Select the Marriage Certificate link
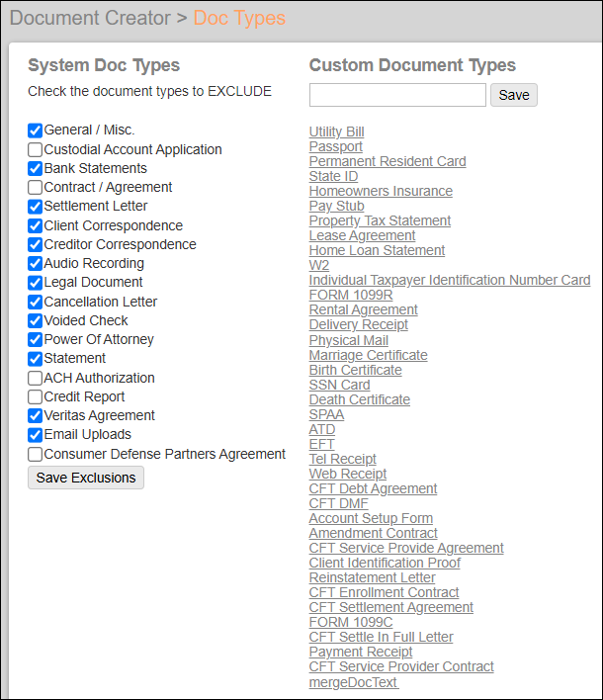The image size is (603, 700). point(368,355)
